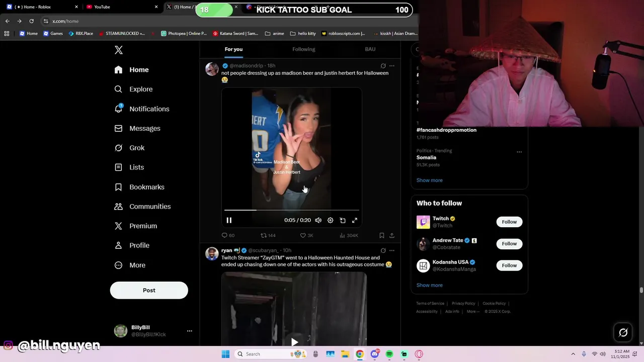Click Show more under trends

click(429, 180)
